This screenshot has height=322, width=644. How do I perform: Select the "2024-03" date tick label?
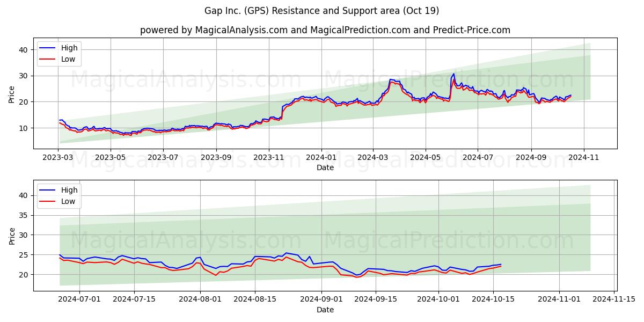(x=373, y=158)
